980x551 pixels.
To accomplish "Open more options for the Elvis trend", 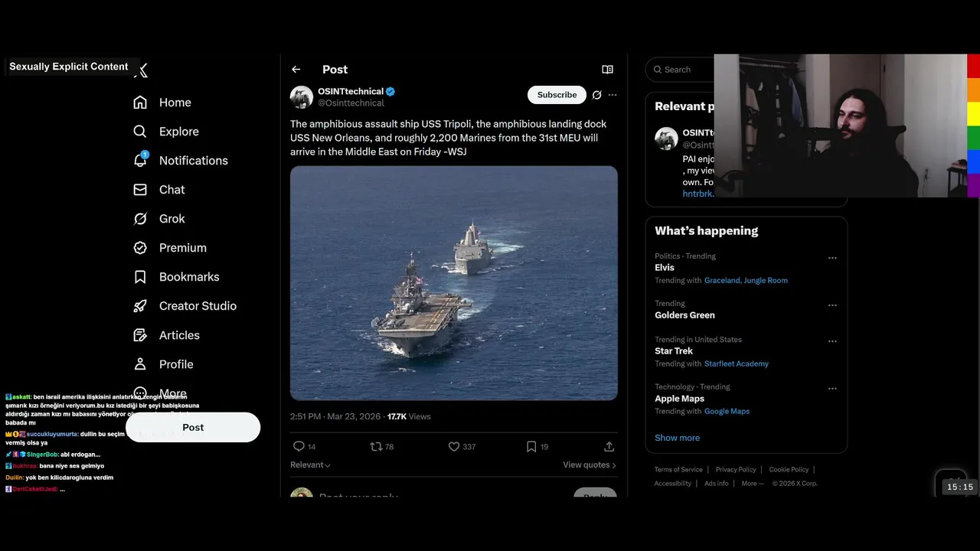I will pyautogui.click(x=832, y=258).
